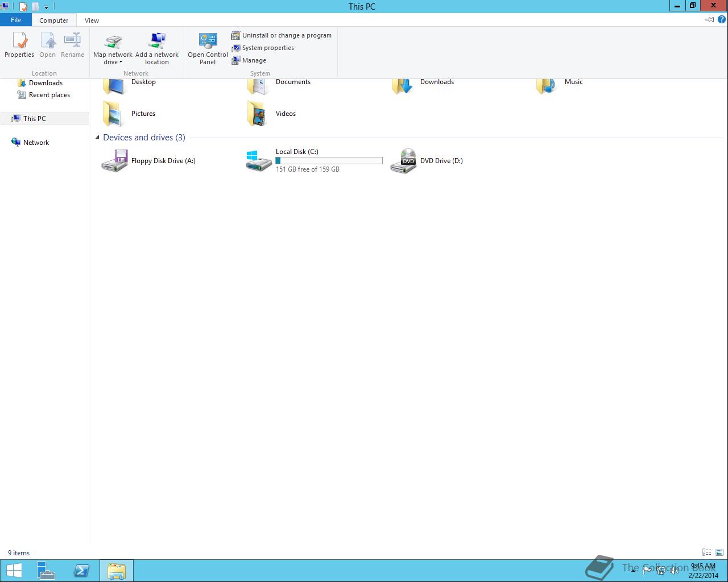Click the volume speaker tray icon
The width and height of the screenshot is (728, 582).
[x=675, y=571]
